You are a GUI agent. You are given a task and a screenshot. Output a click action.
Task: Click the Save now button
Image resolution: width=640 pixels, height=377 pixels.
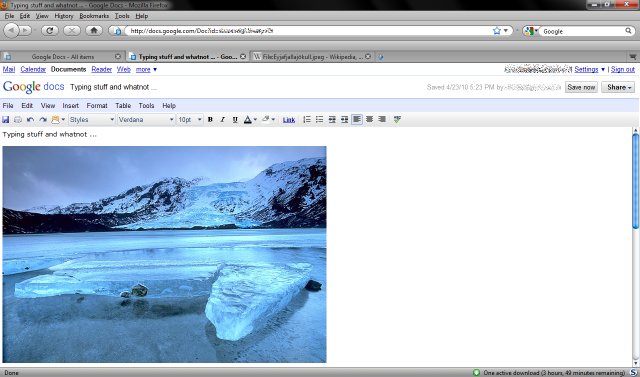[581, 87]
